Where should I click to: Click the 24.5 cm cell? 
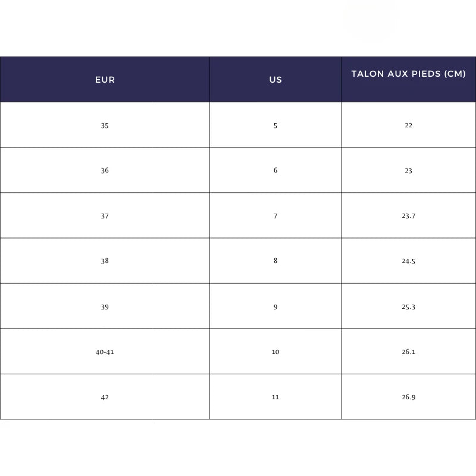(x=408, y=261)
